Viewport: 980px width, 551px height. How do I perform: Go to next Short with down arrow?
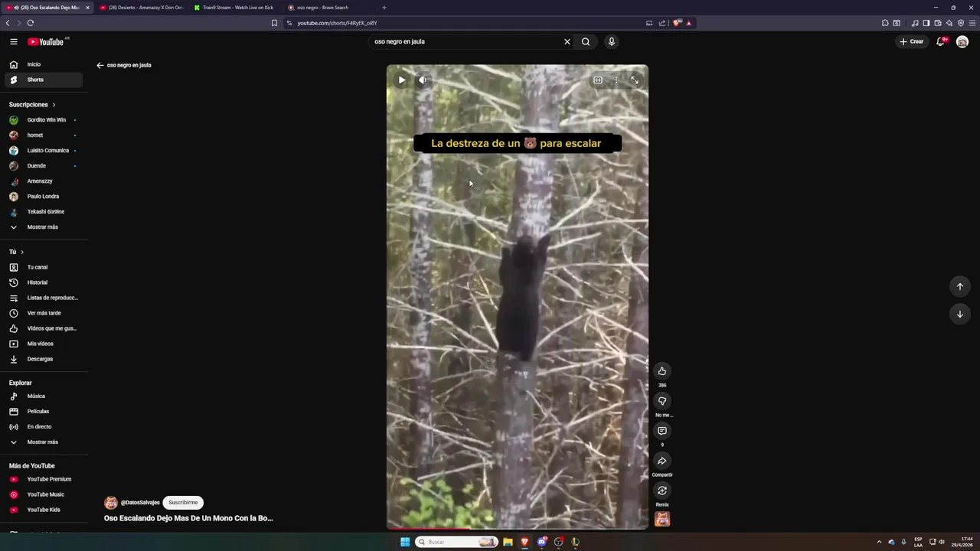click(x=960, y=314)
